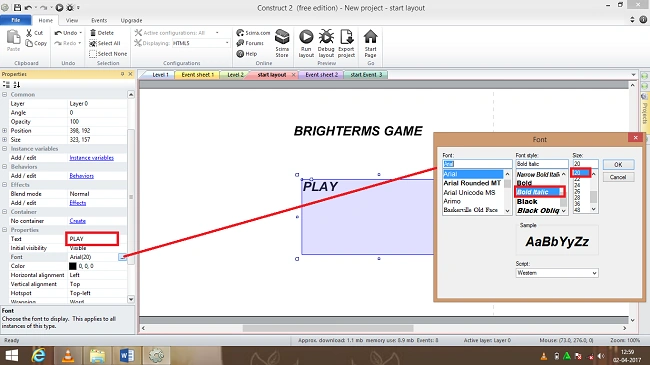Collapse the Container section

click(x=5, y=212)
